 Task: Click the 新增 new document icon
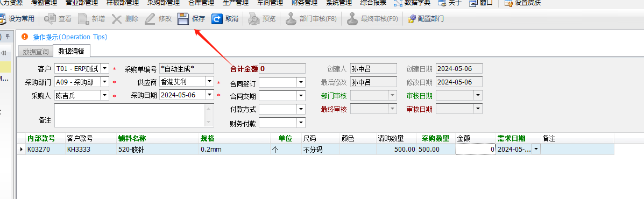tap(83, 18)
